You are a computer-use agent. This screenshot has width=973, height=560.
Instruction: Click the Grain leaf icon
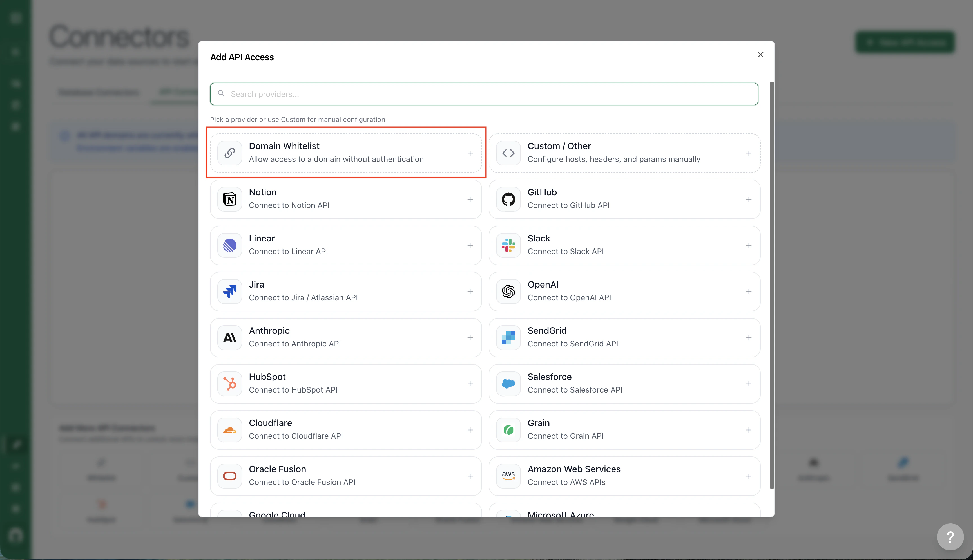tap(508, 430)
